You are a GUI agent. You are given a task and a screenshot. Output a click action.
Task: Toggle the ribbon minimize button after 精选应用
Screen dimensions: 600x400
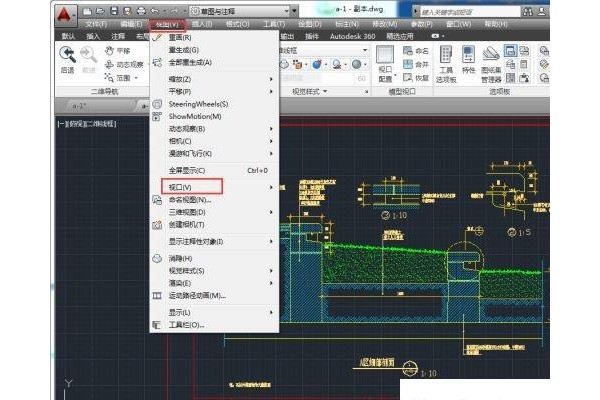click(435, 36)
